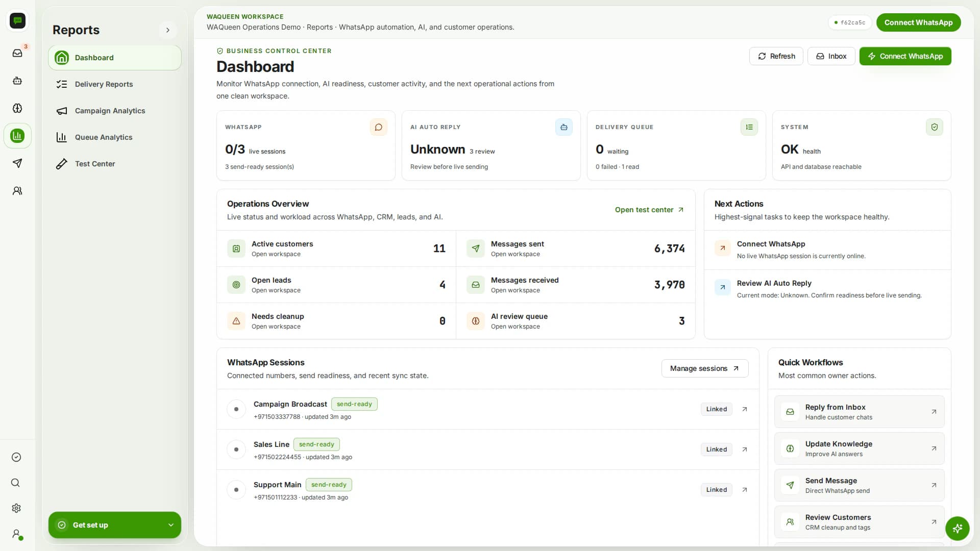Viewport: 980px width, 551px height.
Task: Select the reports chart rail icon
Action: (17, 136)
